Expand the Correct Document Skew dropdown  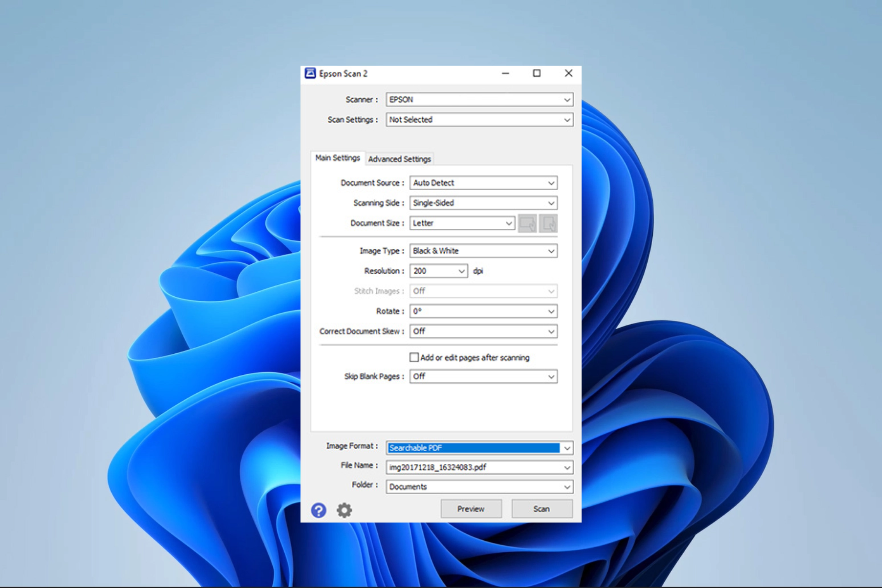pyautogui.click(x=483, y=331)
